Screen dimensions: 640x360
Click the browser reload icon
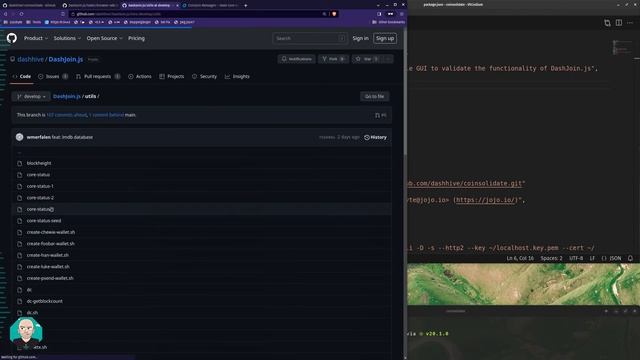[22, 14]
